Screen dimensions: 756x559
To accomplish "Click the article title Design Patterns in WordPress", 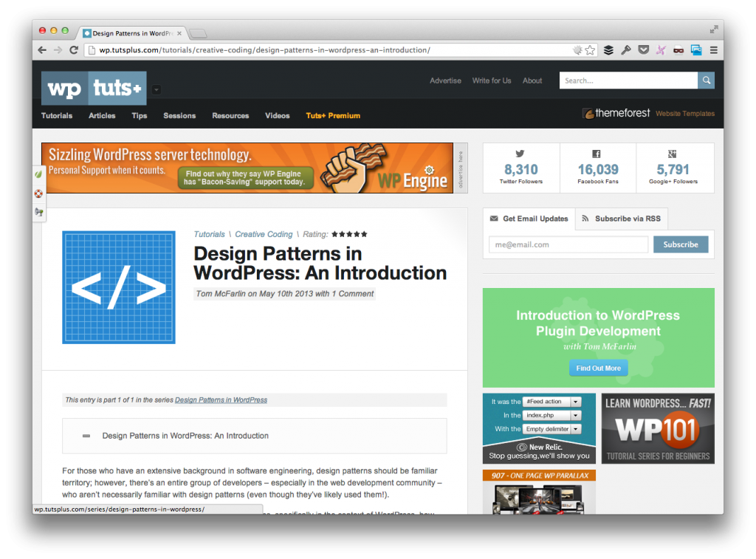I will click(320, 264).
